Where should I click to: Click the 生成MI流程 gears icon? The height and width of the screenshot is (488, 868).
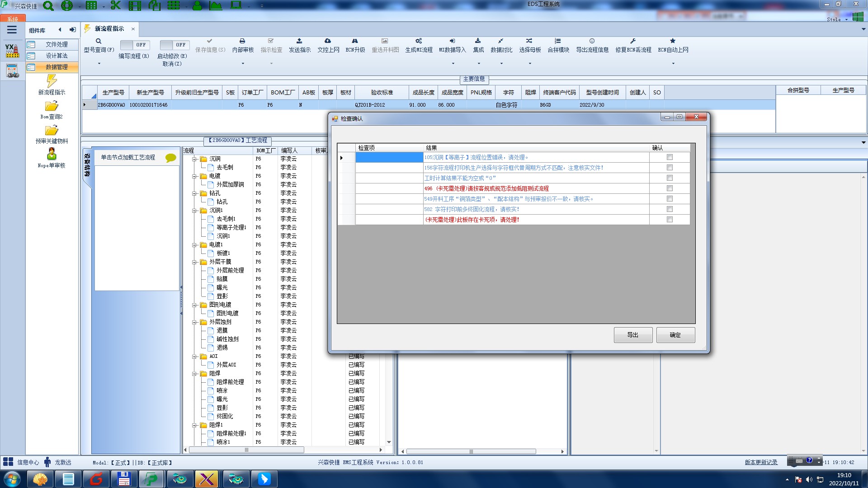coord(419,41)
